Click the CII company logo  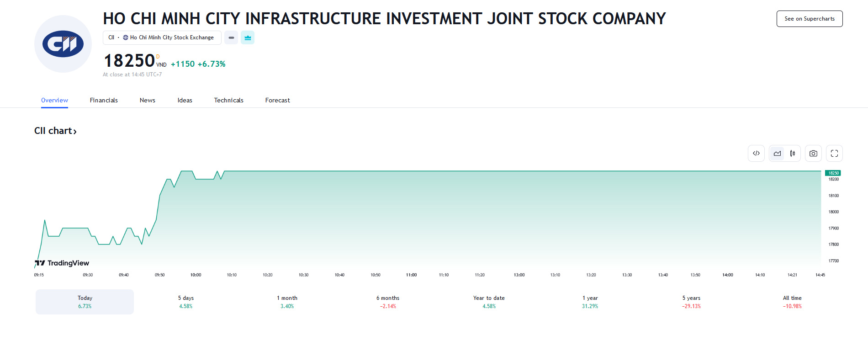[63, 43]
